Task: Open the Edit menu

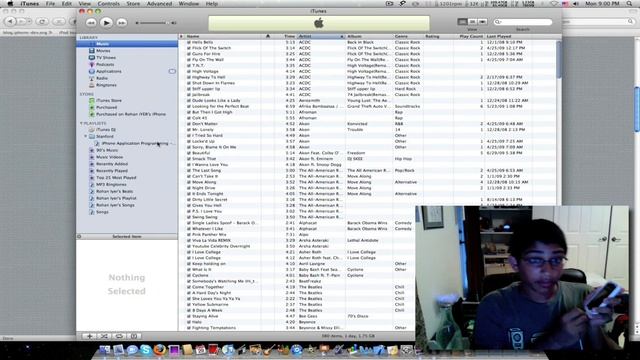Action: point(67,4)
